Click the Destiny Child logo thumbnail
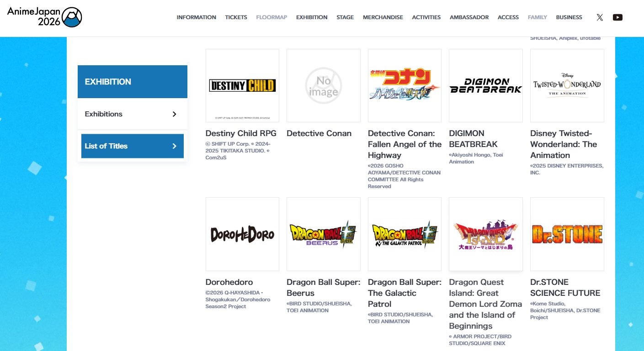The width and height of the screenshot is (644, 351). (x=242, y=85)
